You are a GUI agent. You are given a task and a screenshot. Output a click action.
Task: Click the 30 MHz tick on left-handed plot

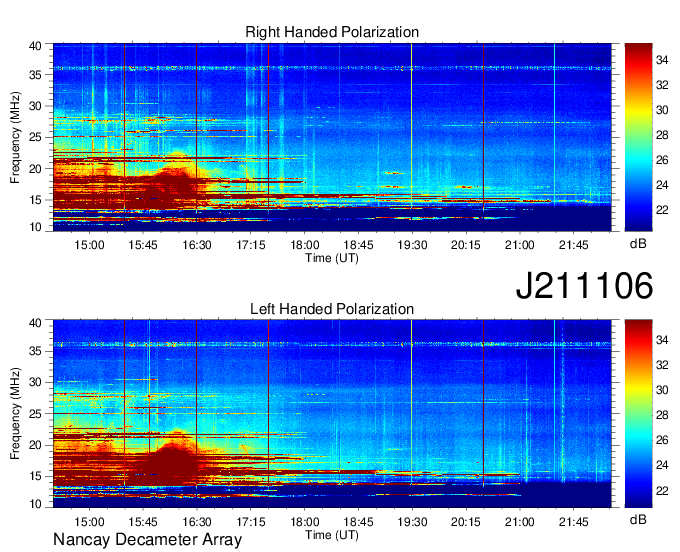[x=35, y=382]
